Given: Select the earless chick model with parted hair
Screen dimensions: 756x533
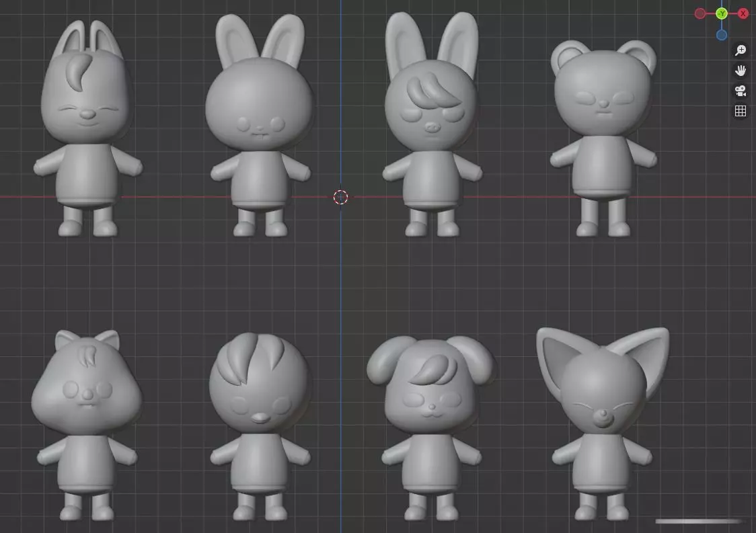Looking at the screenshot, I should 260,427.
